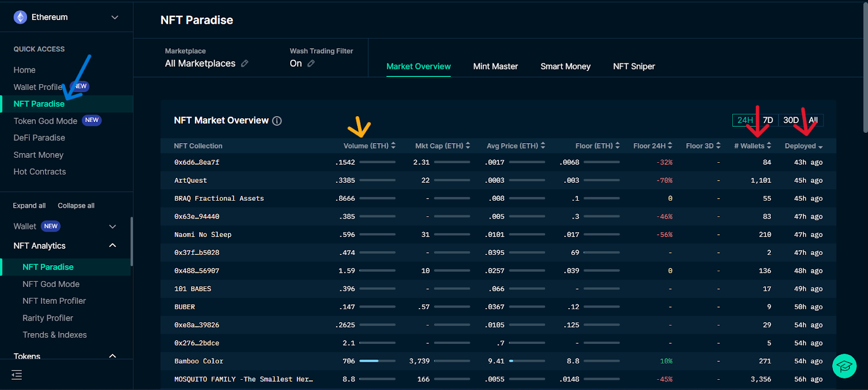Open the MOSQUITO FAMILY collection row
This screenshot has height=390, width=868.
click(x=498, y=379)
